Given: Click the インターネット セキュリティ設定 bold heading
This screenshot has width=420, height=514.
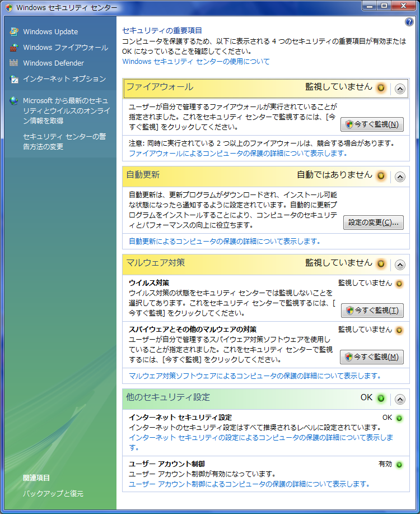Looking at the screenshot, I should (180, 417).
